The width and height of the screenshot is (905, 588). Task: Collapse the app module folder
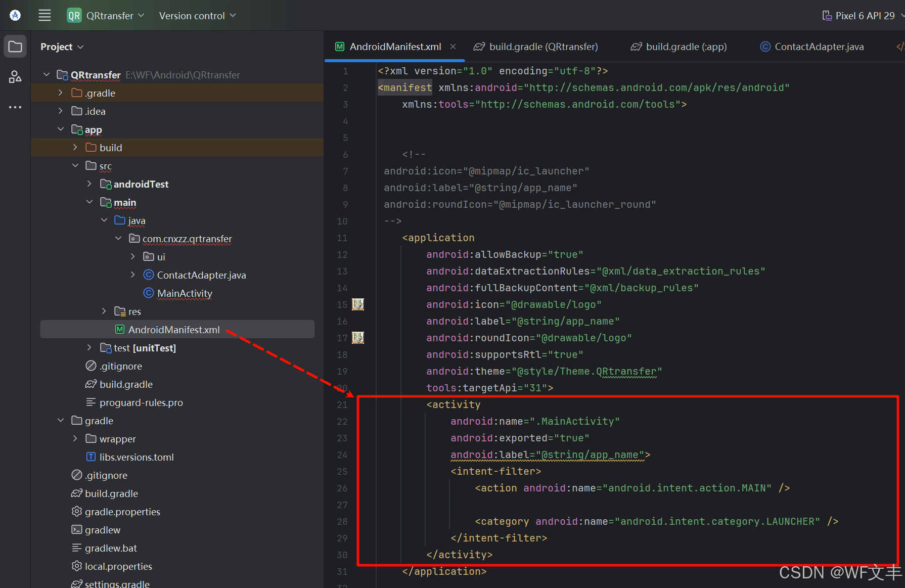click(x=61, y=129)
